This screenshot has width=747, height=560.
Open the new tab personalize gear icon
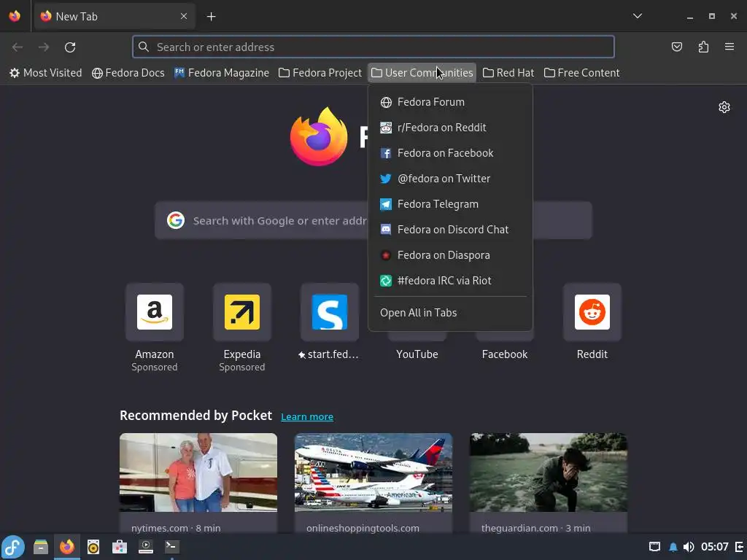click(x=724, y=107)
